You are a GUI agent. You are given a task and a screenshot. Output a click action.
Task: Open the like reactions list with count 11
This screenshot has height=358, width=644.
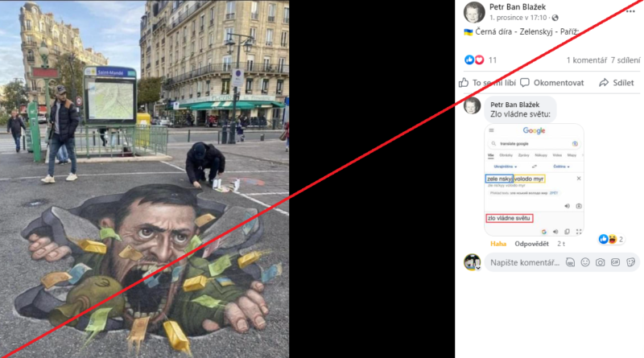(481, 60)
